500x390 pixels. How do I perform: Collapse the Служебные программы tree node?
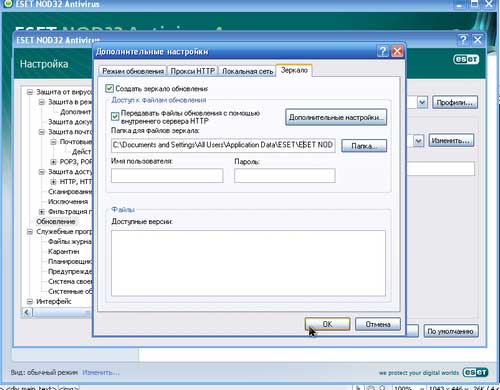30,232
